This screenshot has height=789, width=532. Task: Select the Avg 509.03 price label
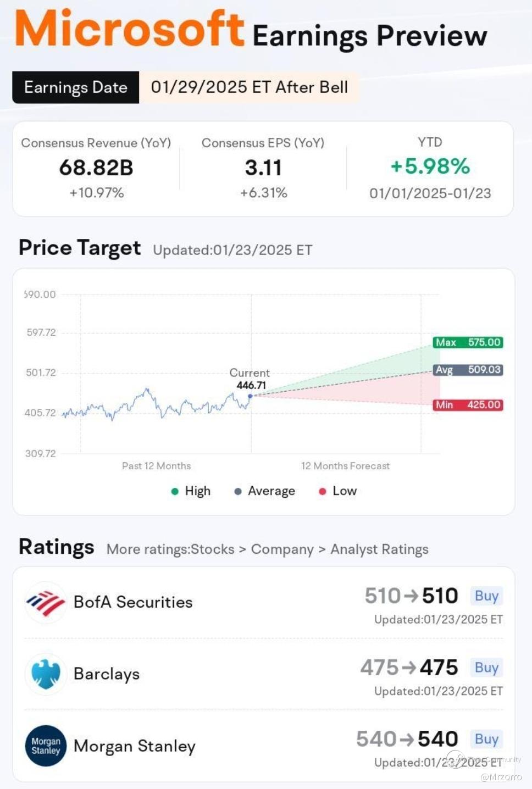(468, 370)
